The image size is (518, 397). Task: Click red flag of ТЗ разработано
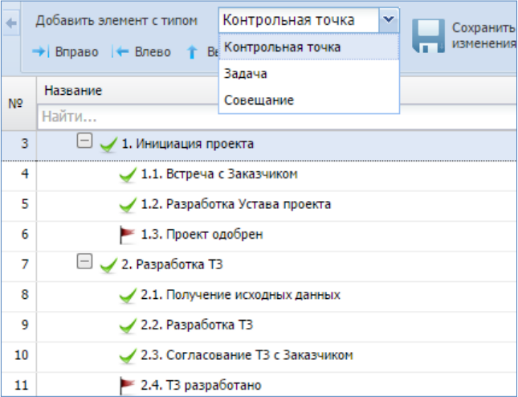pos(127,386)
